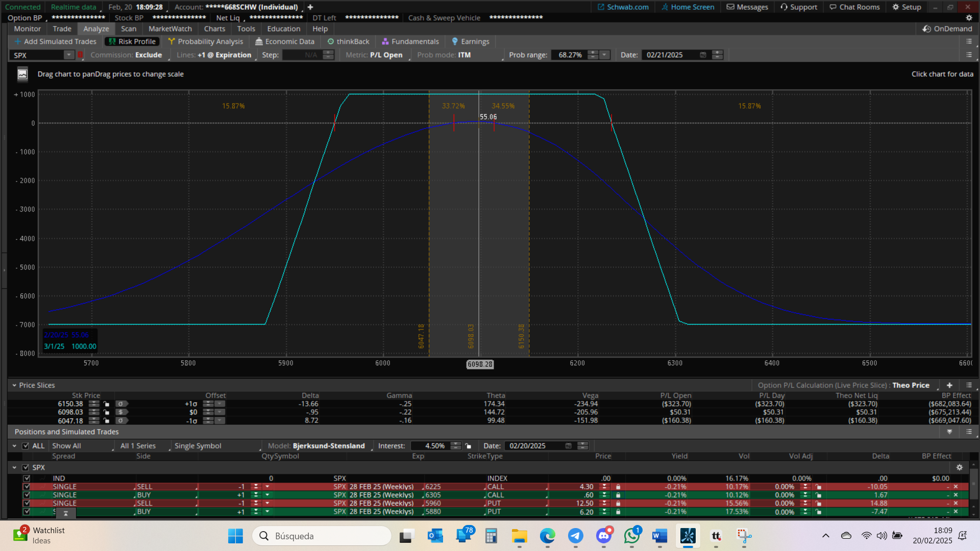
Task: Open the Messages envelope icon
Action: pos(730,7)
